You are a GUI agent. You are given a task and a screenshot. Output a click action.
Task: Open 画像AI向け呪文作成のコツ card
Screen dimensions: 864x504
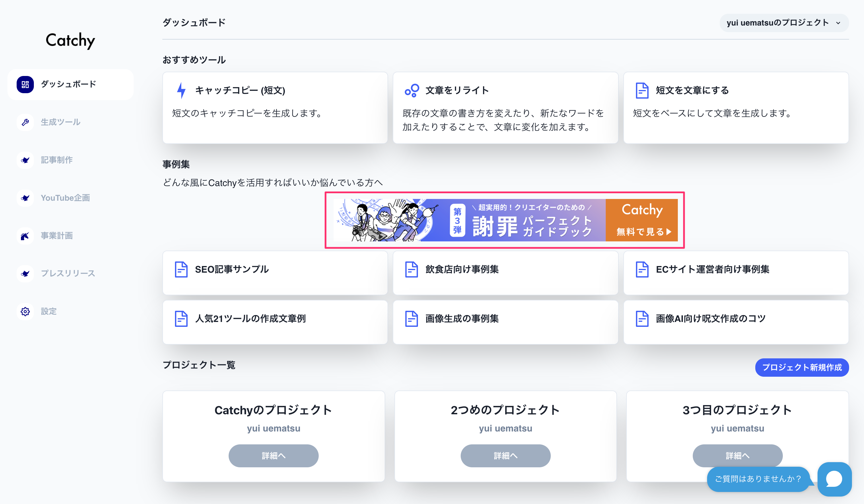(736, 322)
